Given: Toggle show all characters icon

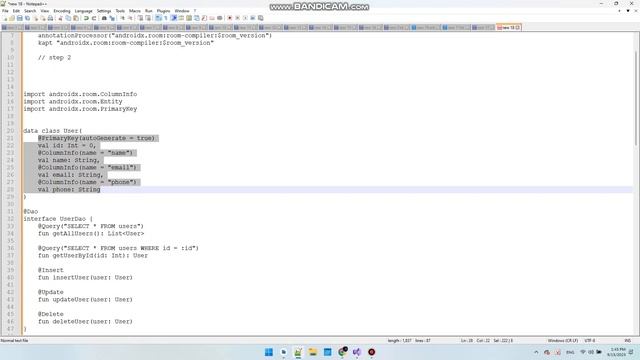Looking at the screenshot, I should 165,18.
